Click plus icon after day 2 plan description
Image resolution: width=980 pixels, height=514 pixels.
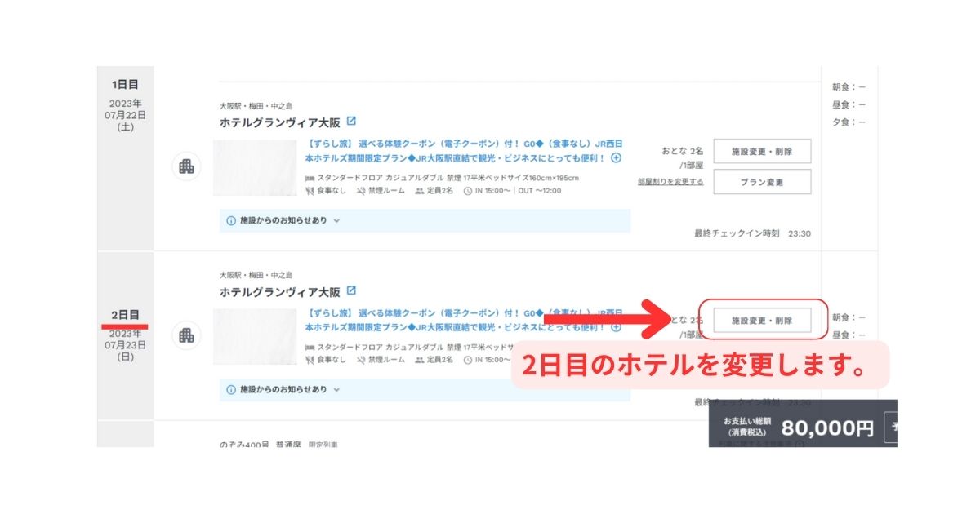[616, 327]
